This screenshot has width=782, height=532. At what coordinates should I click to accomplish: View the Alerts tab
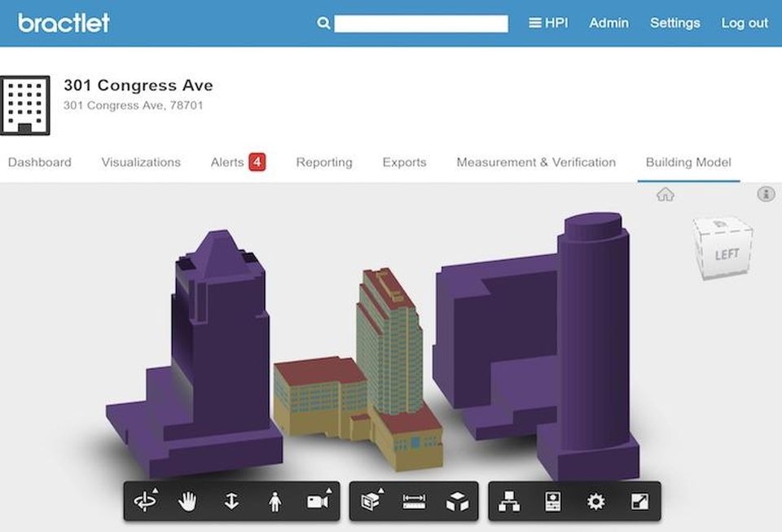point(227,162)
